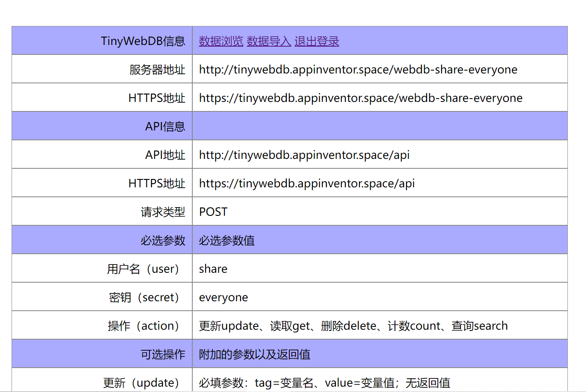
Task: Click the API信息 section header
Action: point(102,126)
